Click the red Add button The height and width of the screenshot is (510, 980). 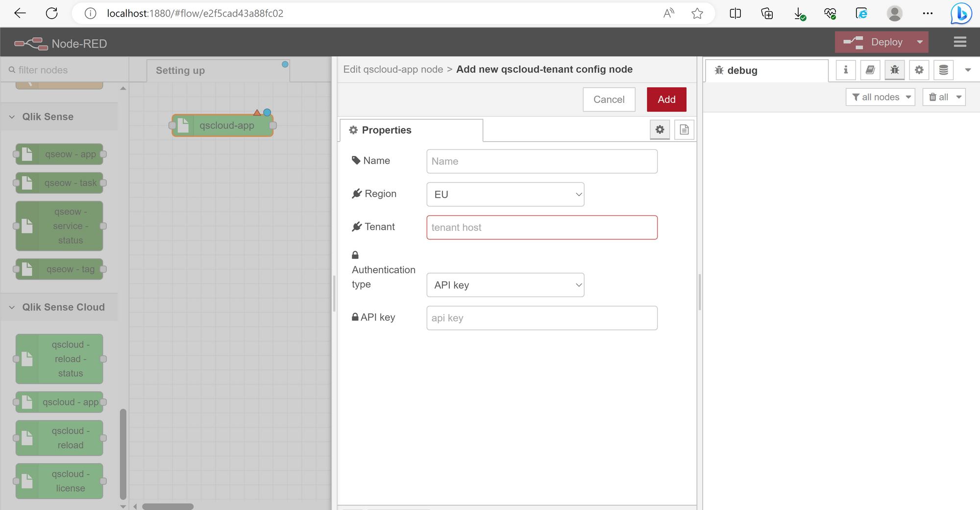click(x=666, y=100)
